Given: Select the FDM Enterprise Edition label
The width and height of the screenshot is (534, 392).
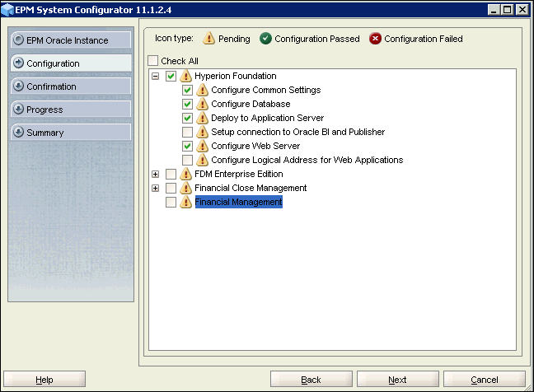Looking at the screenshot, I should tap(239, 174).
